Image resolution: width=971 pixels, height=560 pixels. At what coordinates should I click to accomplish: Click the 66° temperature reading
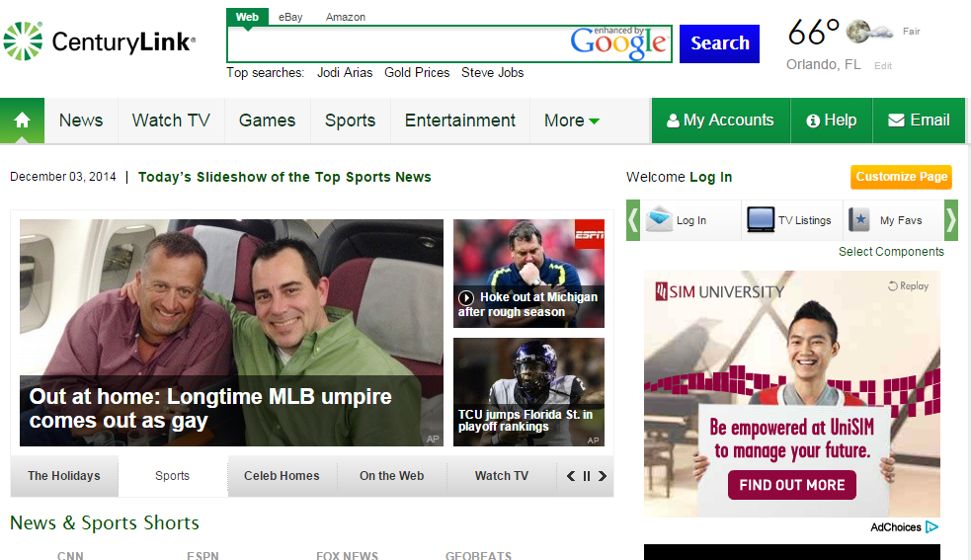(813, 32)
